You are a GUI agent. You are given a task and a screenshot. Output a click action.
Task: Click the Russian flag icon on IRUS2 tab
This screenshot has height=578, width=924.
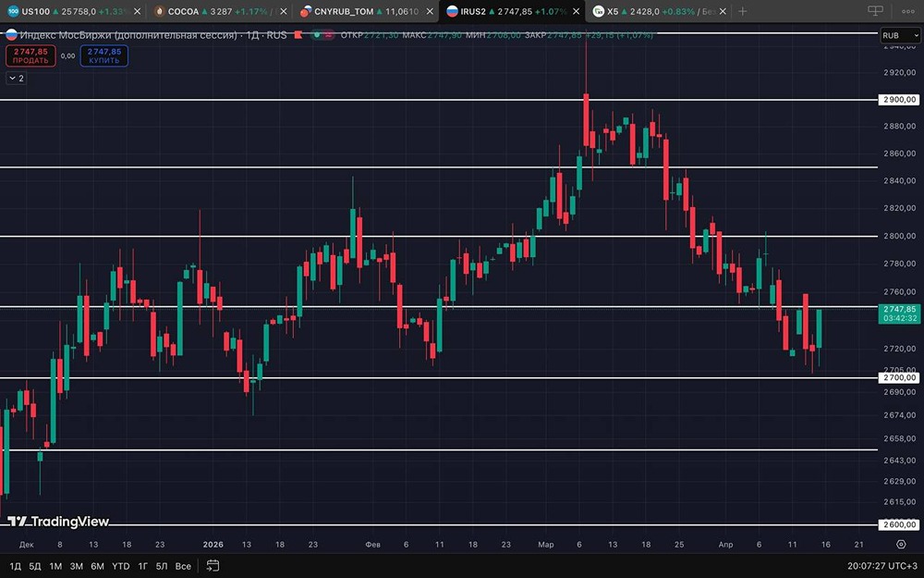pos(453,11)
